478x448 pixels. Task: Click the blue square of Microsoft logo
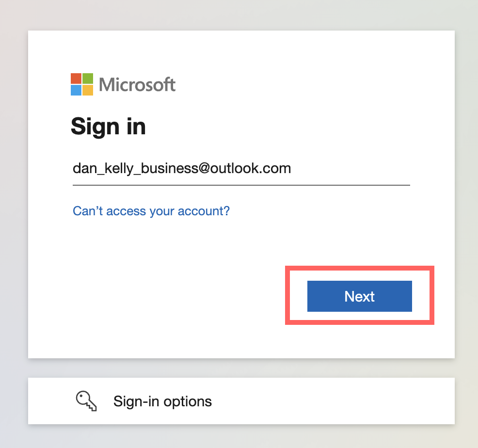[x=76, y=90]
